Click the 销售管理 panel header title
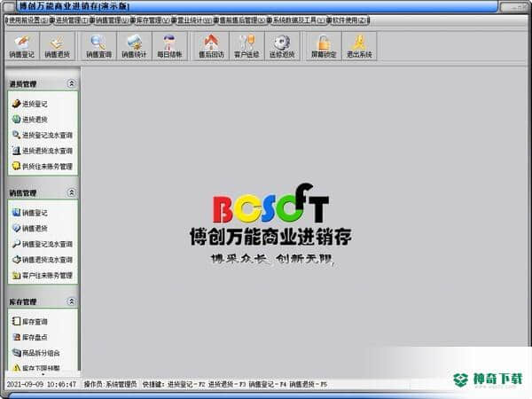 [23, 193]
